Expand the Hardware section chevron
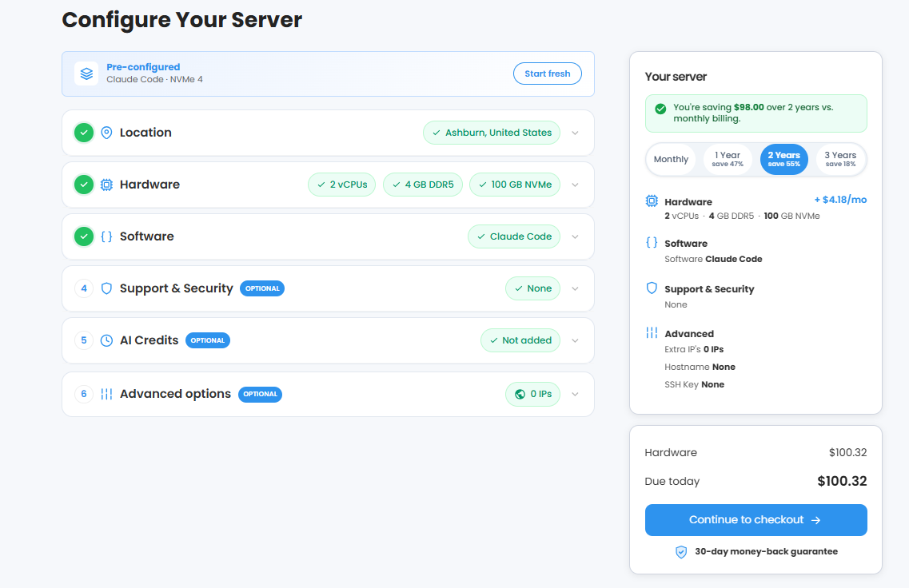This screenshot has height=588, width=909. click(x=575, y=185)
